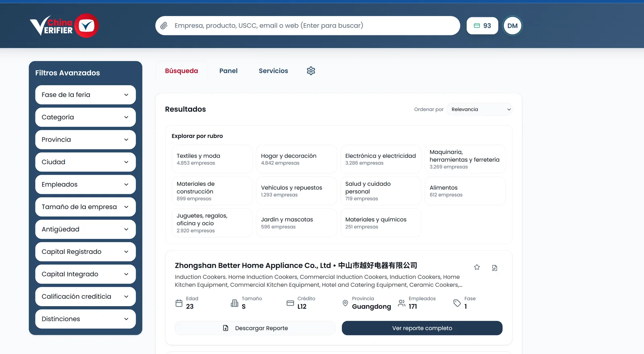Click Ver reporte completo button
Viewport: 644px width, 354px height.
(x=422, y=328)
